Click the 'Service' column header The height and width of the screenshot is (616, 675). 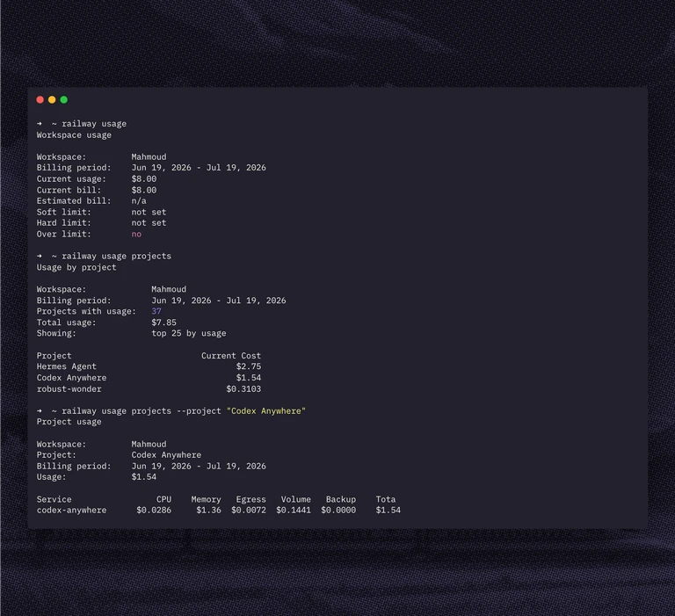click(x=54, y=499)
